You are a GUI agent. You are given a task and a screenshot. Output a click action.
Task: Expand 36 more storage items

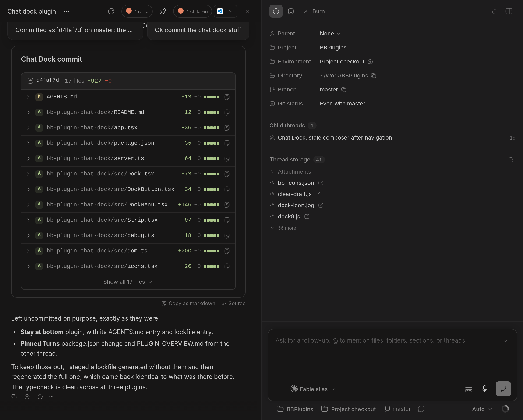click(283, 228)
